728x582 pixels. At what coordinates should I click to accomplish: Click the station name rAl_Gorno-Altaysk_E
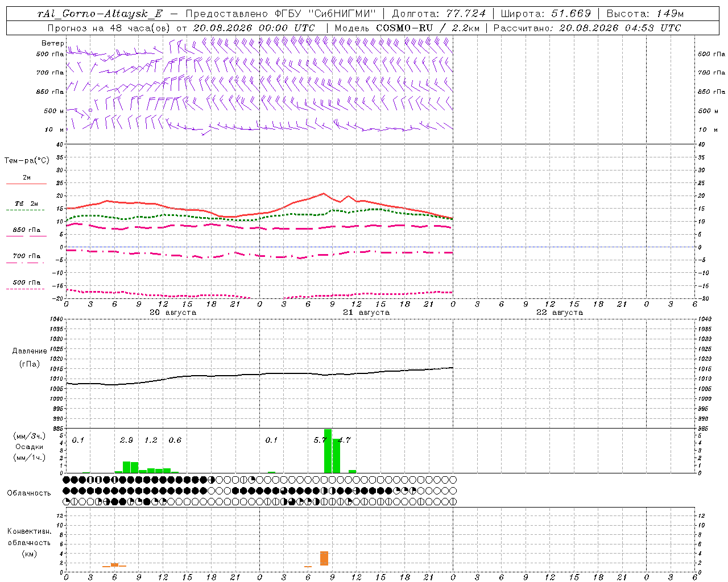coord(100,14)
